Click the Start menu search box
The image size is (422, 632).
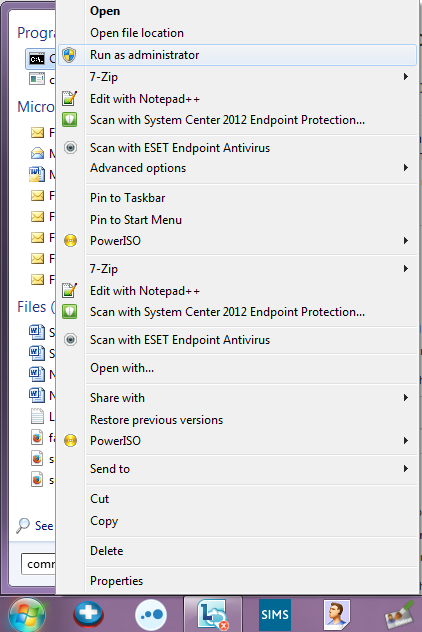39,564
